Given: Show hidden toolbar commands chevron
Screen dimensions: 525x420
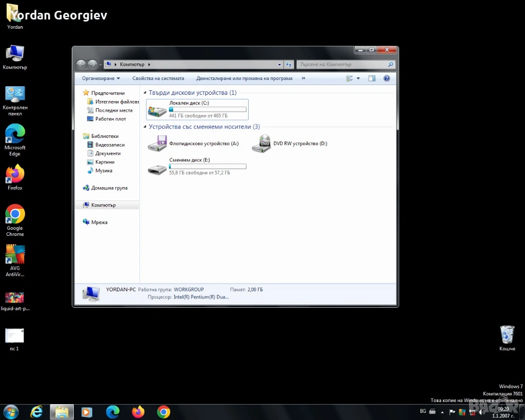Looking at the screenshot, I should click(303, 78).
